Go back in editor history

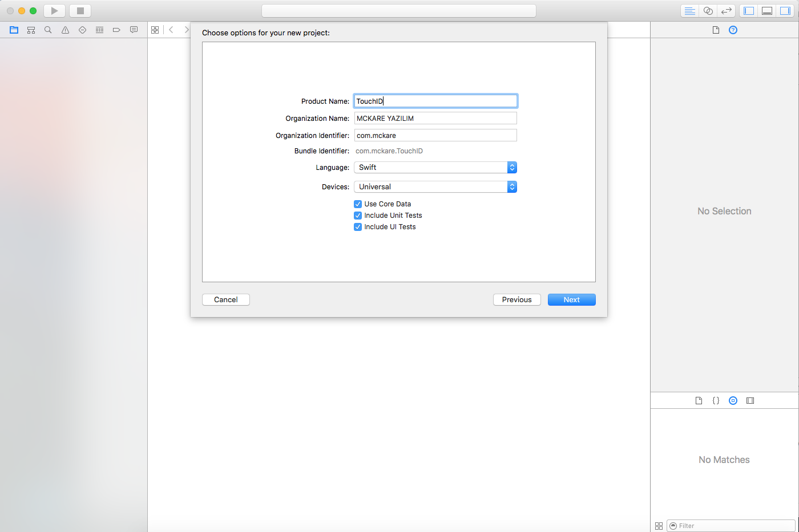171,30
